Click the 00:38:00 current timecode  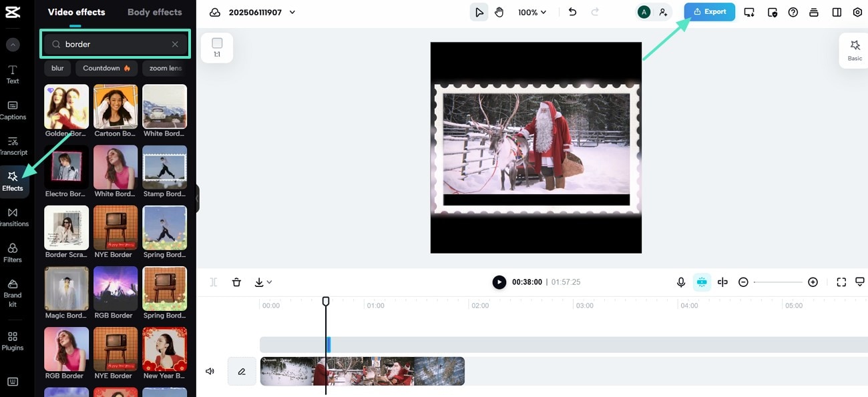click(527, 282)
